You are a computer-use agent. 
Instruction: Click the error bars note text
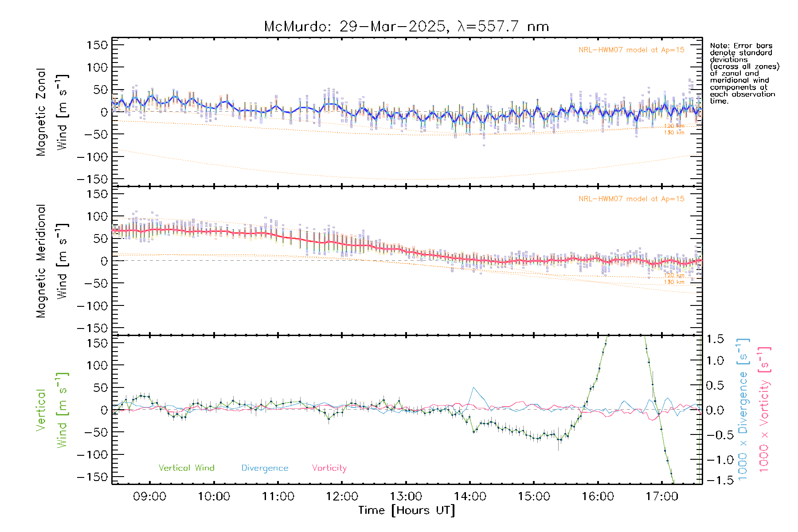[744, 73]
